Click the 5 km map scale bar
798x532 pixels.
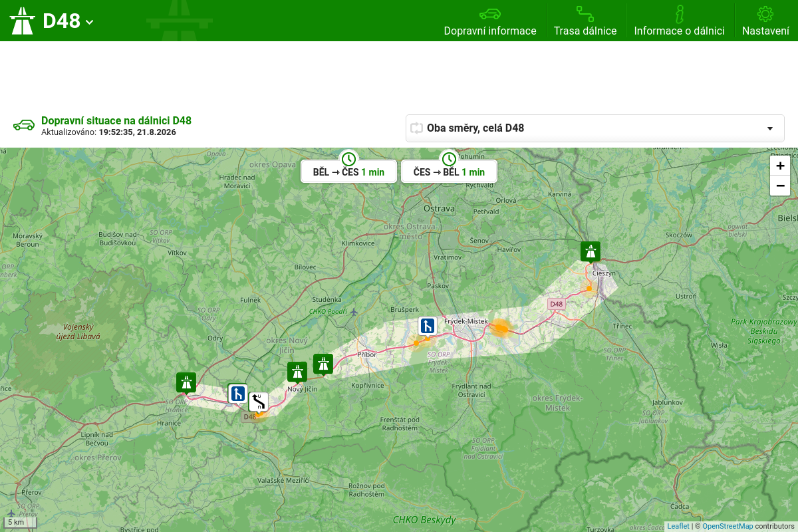(x=21, y=523)
